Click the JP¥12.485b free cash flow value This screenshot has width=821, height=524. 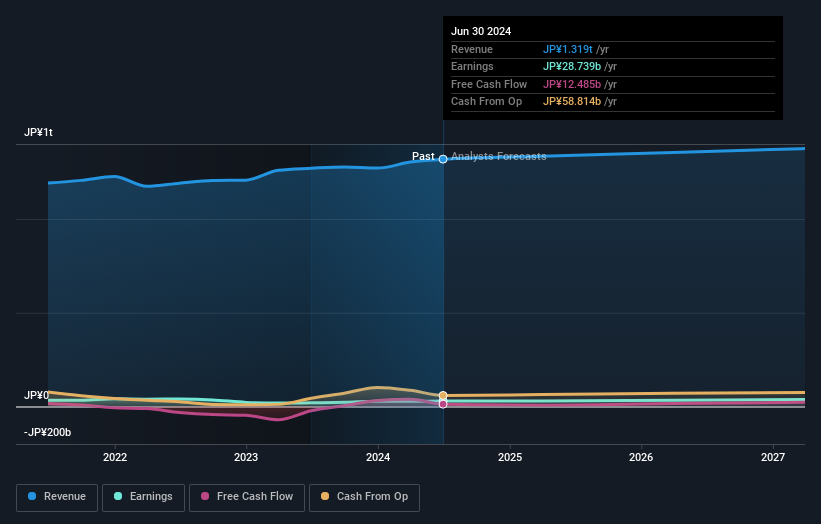click(x=572, y=84)
